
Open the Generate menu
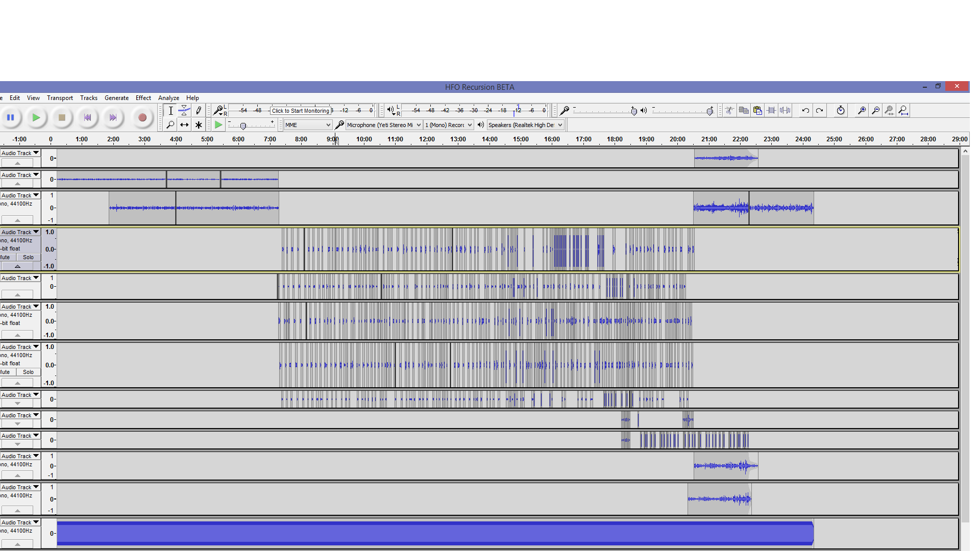[x=116, y=98]
